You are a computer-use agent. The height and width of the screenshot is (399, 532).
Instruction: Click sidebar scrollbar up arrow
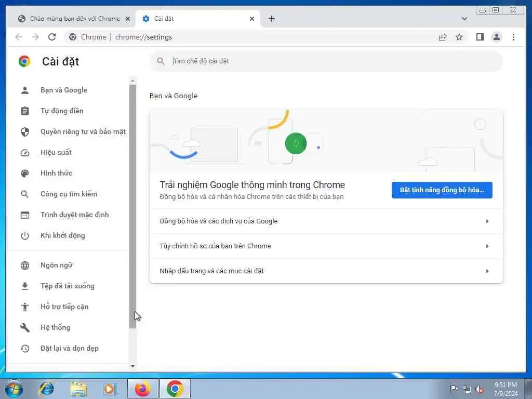(132, 81)
